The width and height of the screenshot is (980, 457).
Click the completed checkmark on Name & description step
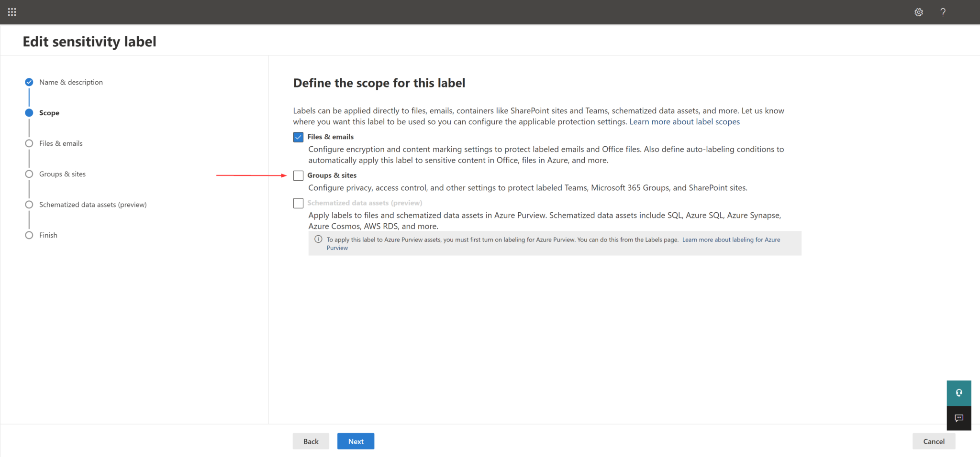[29, 82]
